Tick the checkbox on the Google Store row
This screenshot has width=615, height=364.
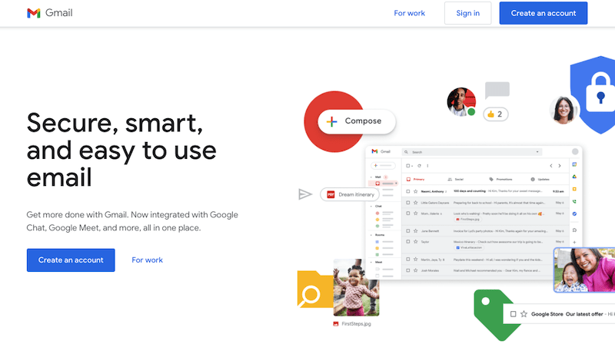513,314
